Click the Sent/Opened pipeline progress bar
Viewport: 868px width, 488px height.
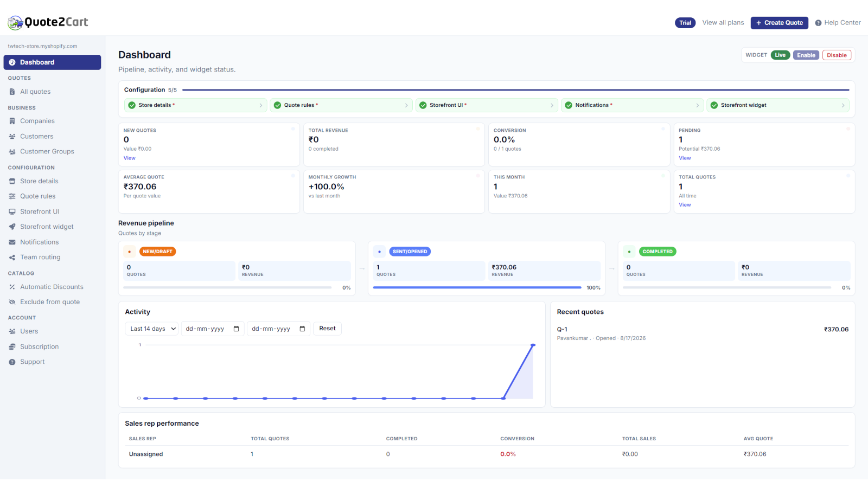click(477, 287)
